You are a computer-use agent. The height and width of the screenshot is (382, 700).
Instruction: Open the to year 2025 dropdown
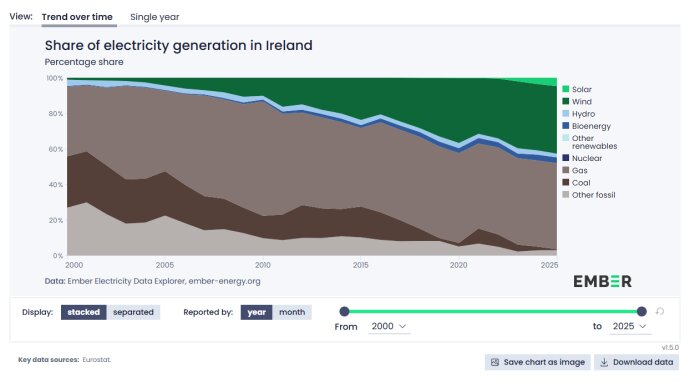coord(630,326)
